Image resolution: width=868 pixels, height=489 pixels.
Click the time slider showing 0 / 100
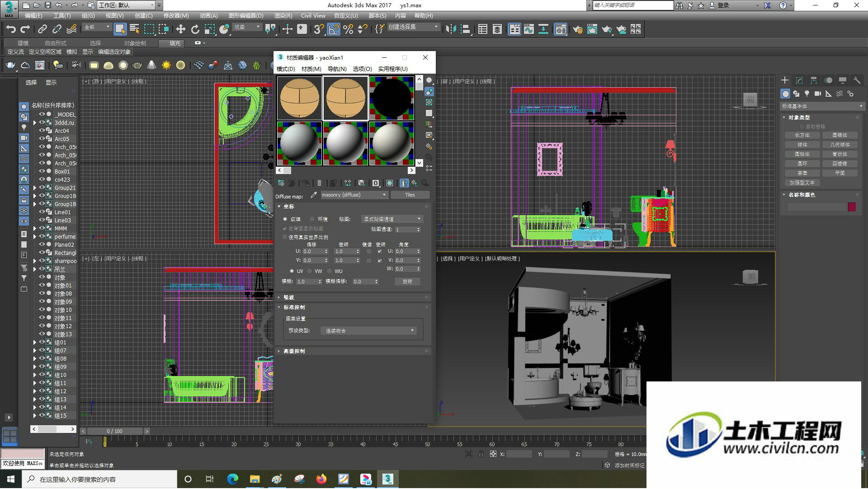pos(115,432)
